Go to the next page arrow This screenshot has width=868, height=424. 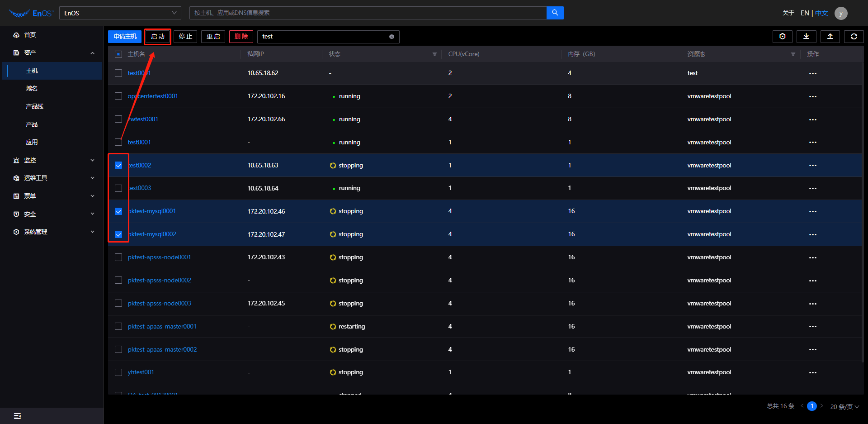(821, 406)
